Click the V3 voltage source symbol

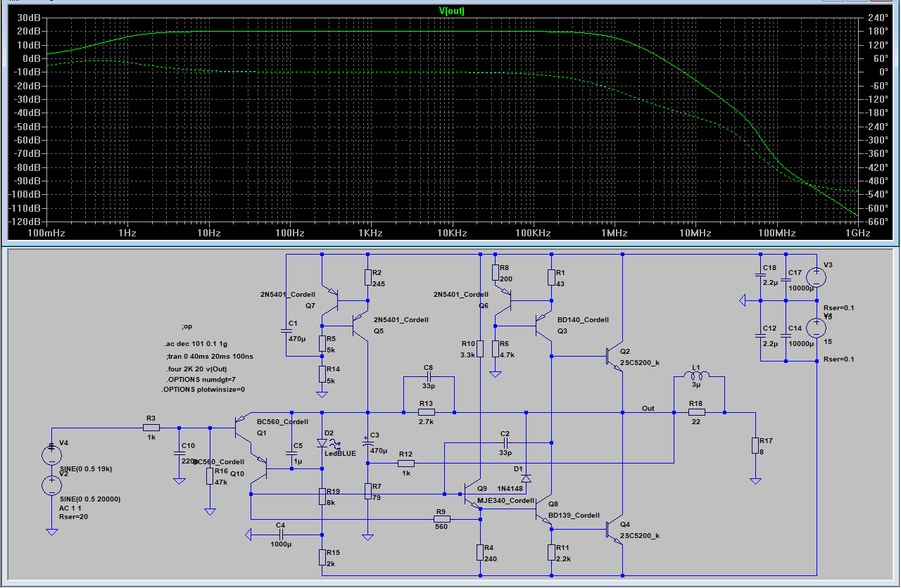click(816, 276)
